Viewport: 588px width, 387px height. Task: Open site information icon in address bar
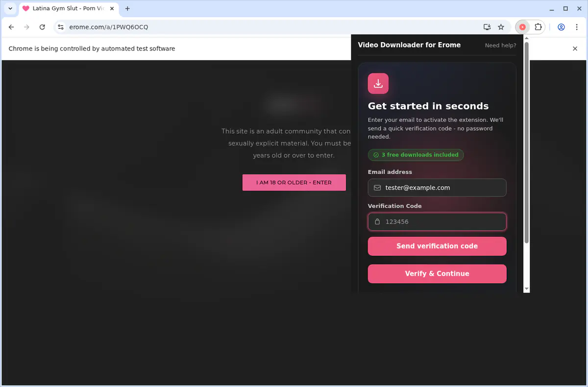[x=60, y=27]
